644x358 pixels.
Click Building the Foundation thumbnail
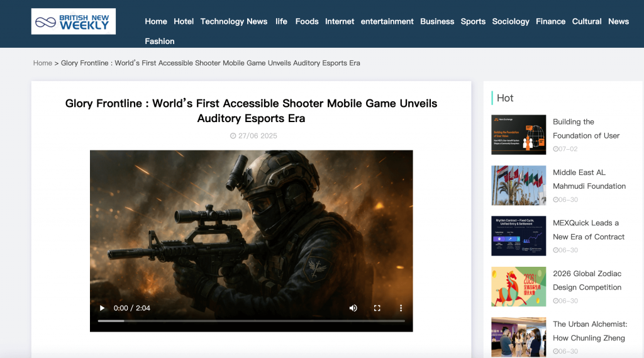[x=519, y=135]
